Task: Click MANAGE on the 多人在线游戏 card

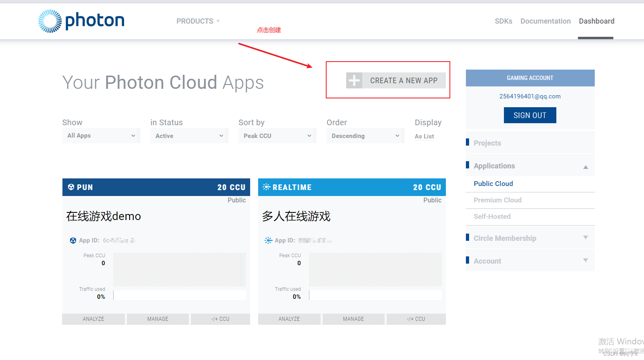Action: pyautogui.click(x=353, y=319)
